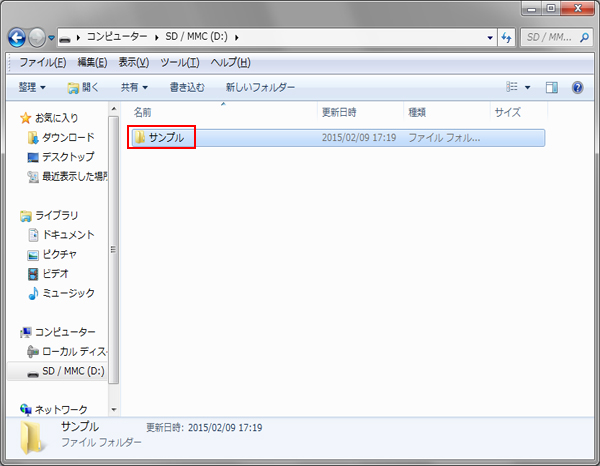Open the ミュージック library
The image size is (600, 466).
(67, 293)
